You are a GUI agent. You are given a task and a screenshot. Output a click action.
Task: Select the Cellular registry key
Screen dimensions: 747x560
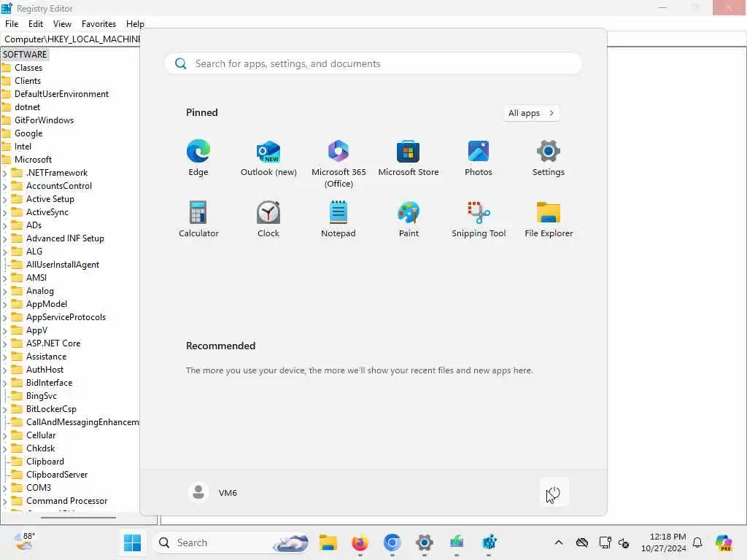pyautogui.click(x=41, y=435)
